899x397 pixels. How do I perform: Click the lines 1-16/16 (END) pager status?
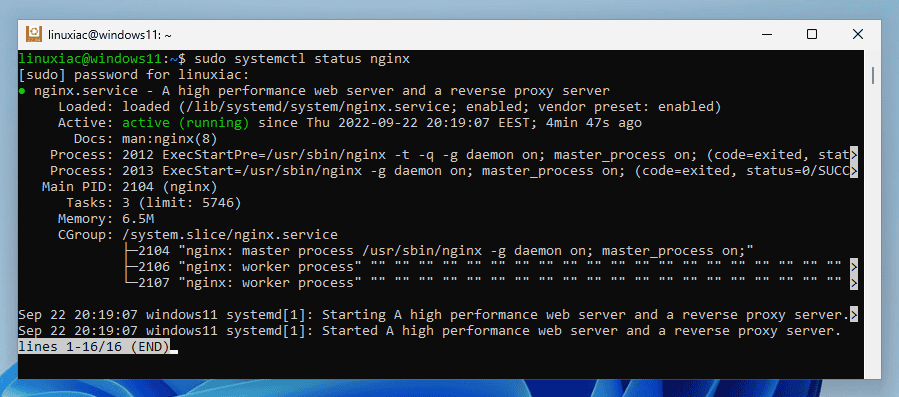(94, 347)
